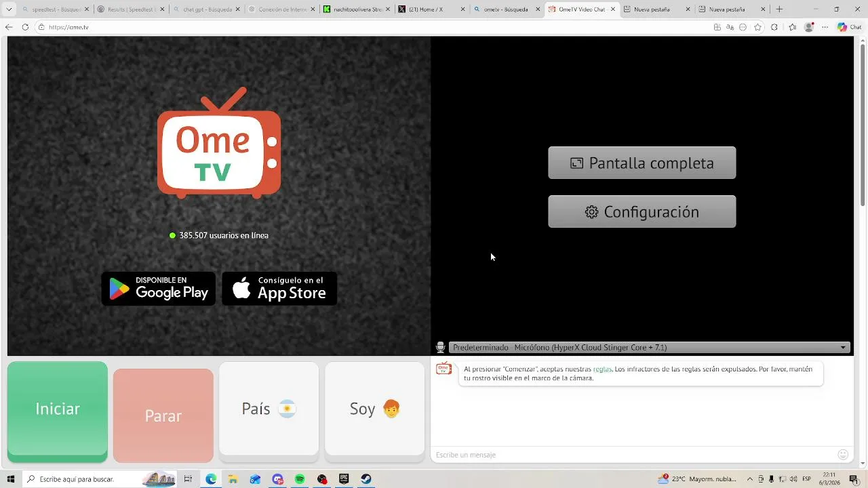Open the App Store download badge
The image size is (868, 488).
[x=279, y=289]
